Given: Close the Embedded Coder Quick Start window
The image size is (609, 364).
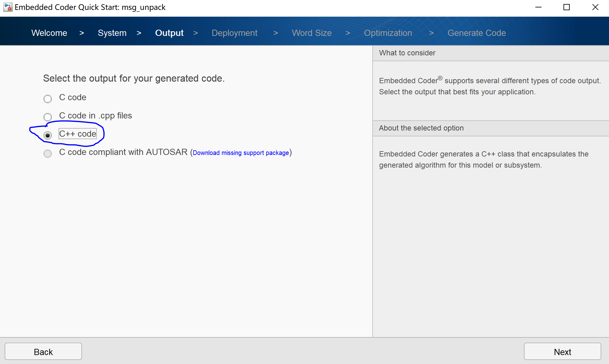Looking at the screenshot, I should tap(595, 7).
